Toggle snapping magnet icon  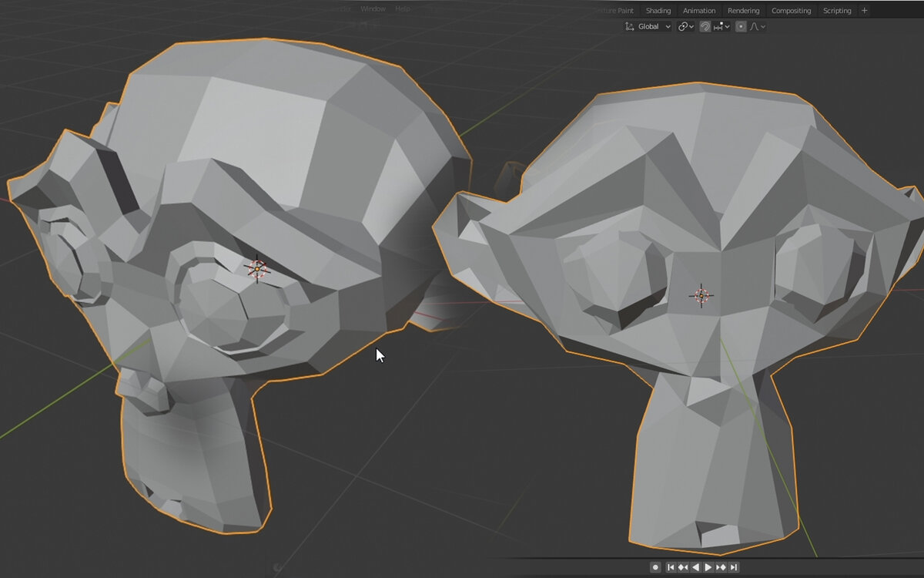click(x=705, y=26)
